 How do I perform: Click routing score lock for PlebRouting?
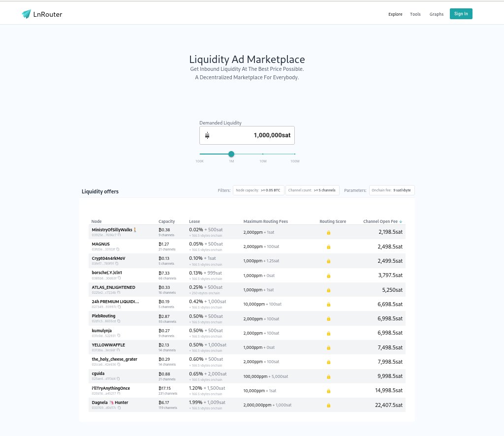tap(328, 319)
